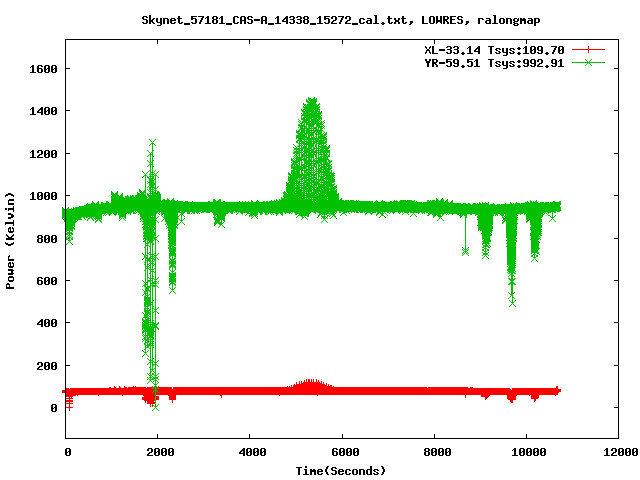640x480 pixels.
Task: Click the red XL legend line sample
Action: [x=588, y=50]
